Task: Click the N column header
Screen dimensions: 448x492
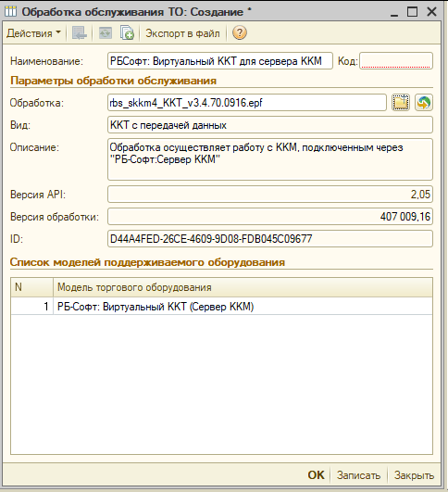Action: (32, 287)
